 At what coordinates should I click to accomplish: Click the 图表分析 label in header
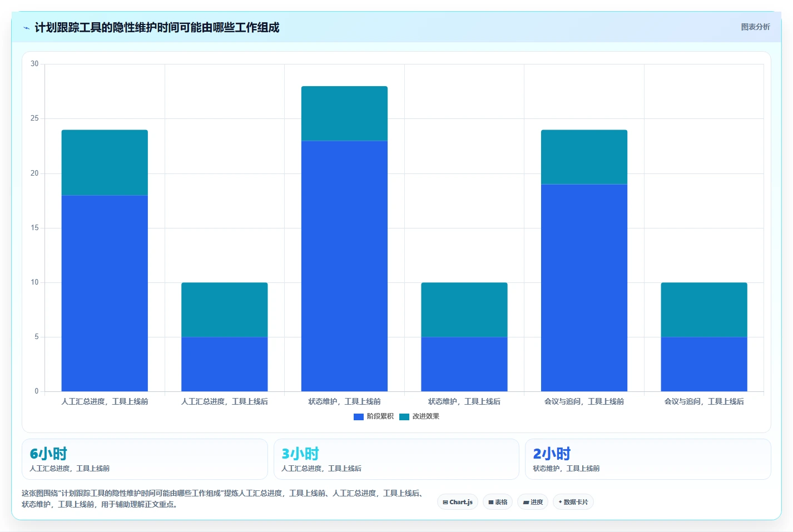pos(755,27)
